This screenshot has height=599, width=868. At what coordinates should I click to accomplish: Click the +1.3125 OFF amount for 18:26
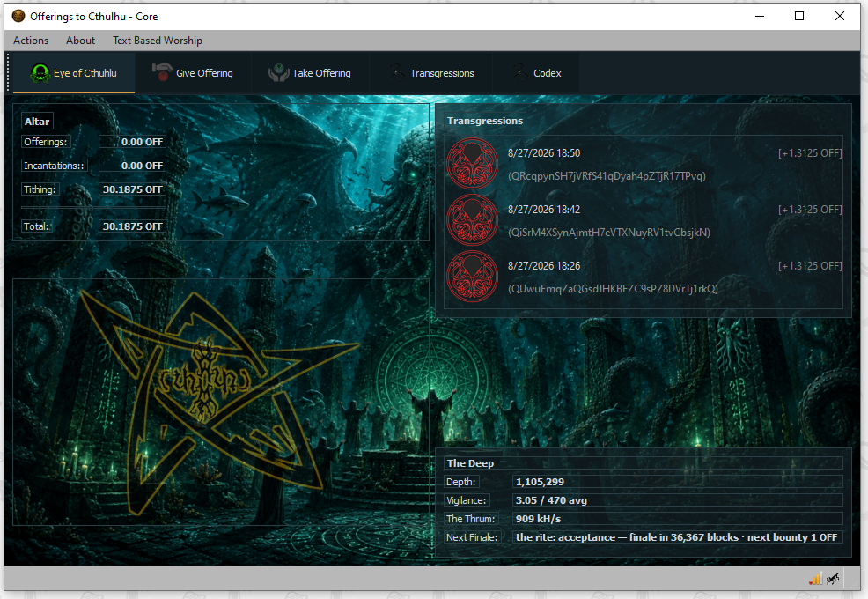pos(810,266)
